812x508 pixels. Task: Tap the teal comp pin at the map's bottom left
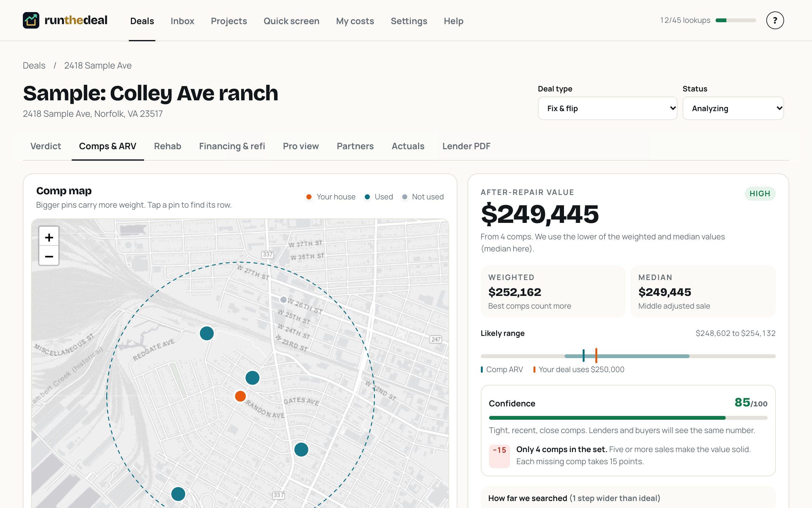(x=178, y=494)
